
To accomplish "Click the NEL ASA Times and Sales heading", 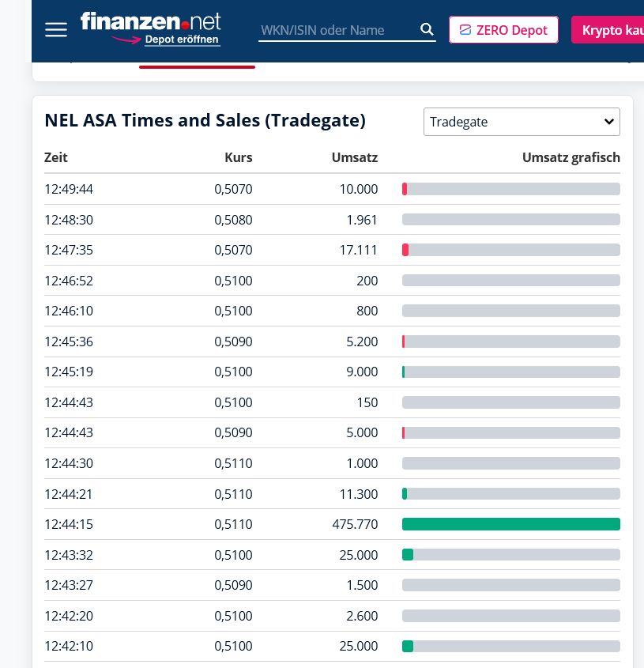I will pos(205,120).
